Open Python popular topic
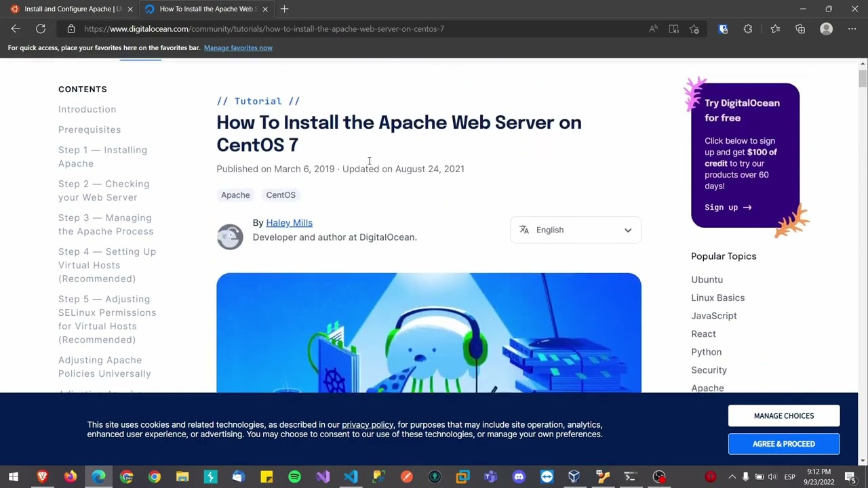The image size is (868, 488). pos(706,352)
